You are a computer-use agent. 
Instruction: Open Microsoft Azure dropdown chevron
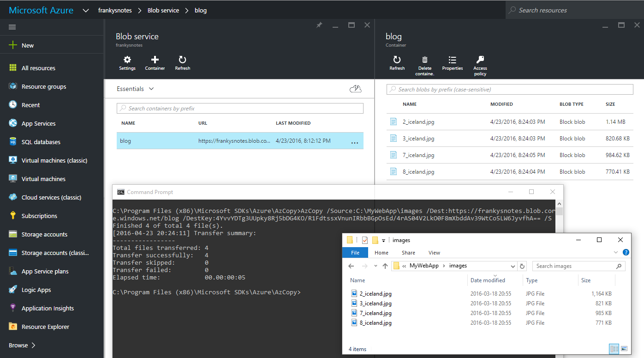click(86, 10)
